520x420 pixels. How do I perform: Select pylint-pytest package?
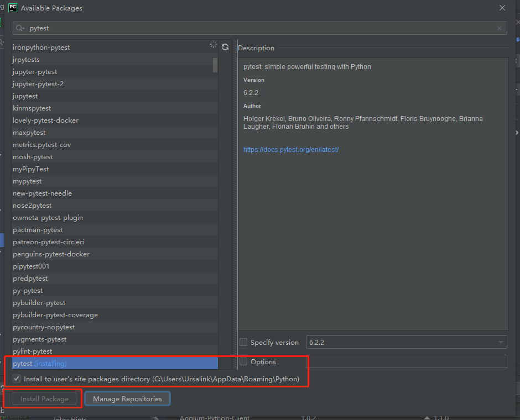click(115, 351)
